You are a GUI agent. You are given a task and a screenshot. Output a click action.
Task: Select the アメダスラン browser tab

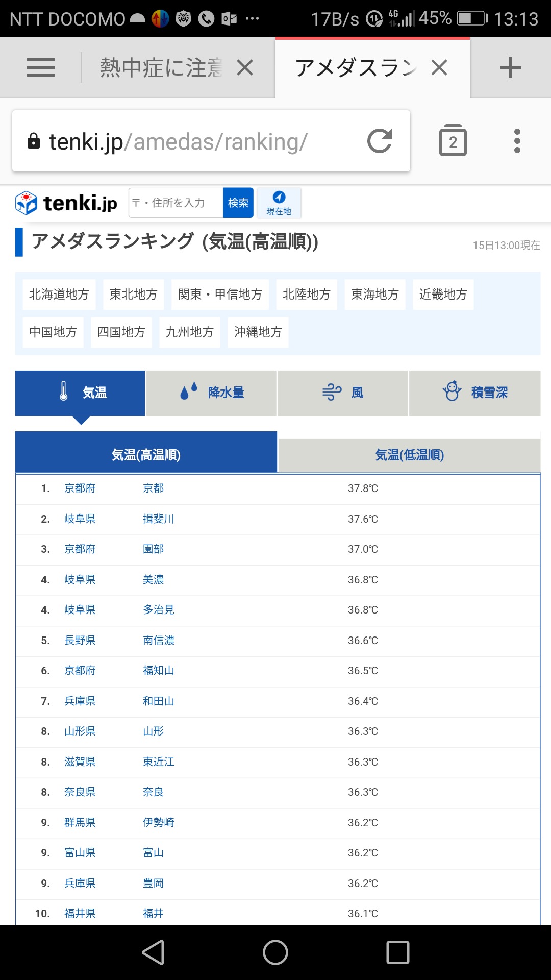pyautogui.click(x=356, y=67)
